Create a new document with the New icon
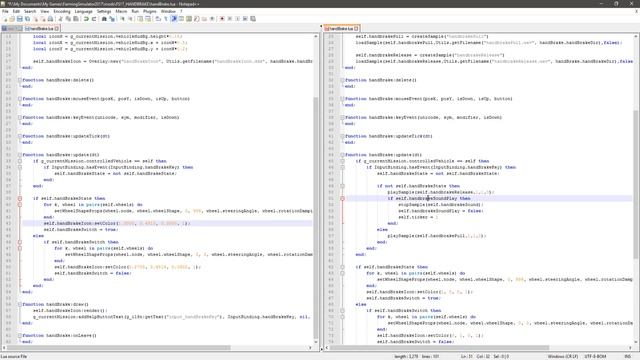The image size is (640, 360). pyautogui.click(x=4, y=19)
